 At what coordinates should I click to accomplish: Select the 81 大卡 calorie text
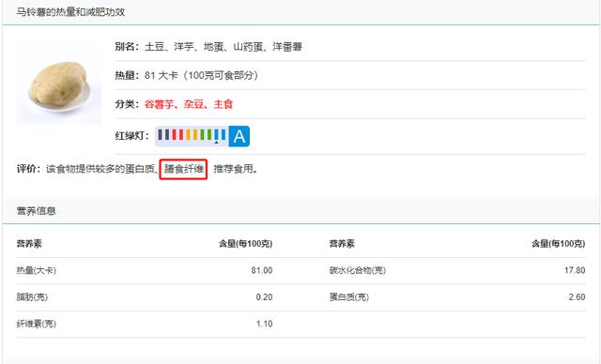click(161, 75)
